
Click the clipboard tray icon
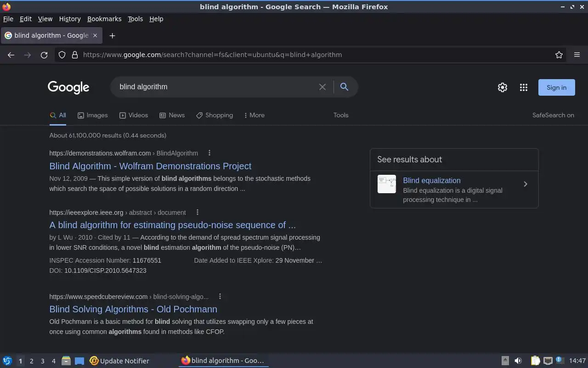[535, 361]
